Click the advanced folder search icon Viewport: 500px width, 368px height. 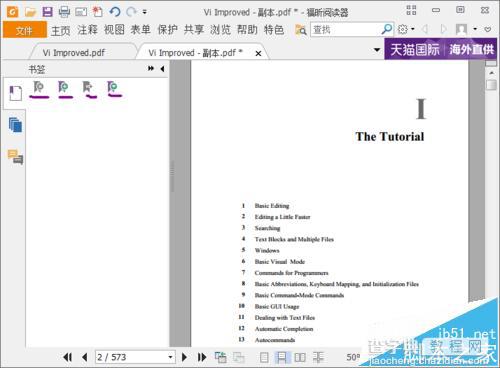coord(301,30)
